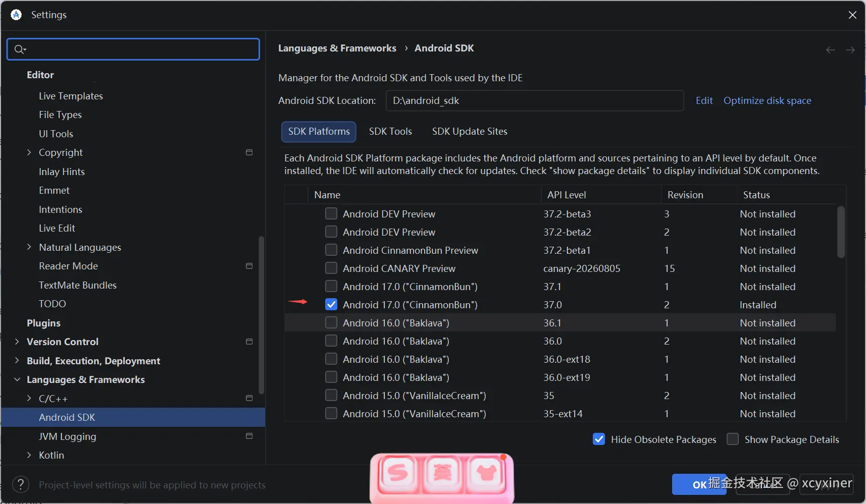Open TextMate Bundles settings
866x504 pixels.
click(78, 285)
